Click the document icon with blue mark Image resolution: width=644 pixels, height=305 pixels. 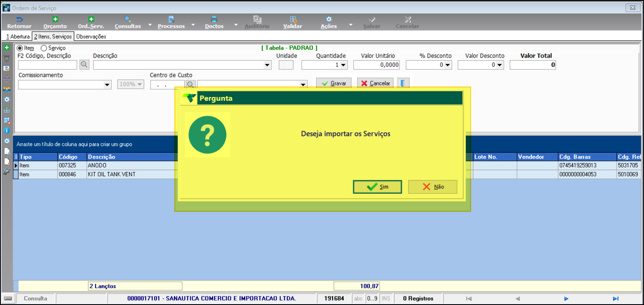(7, 151)
